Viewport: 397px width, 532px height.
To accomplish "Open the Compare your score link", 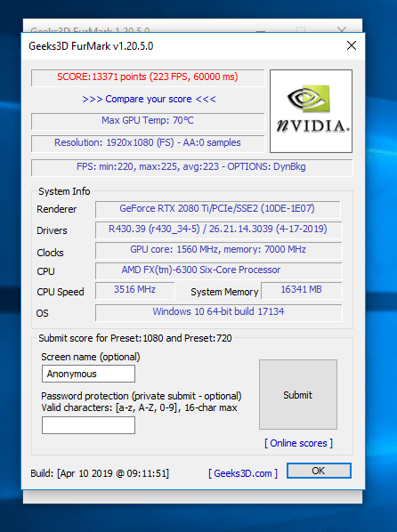I will pos(149,99).
